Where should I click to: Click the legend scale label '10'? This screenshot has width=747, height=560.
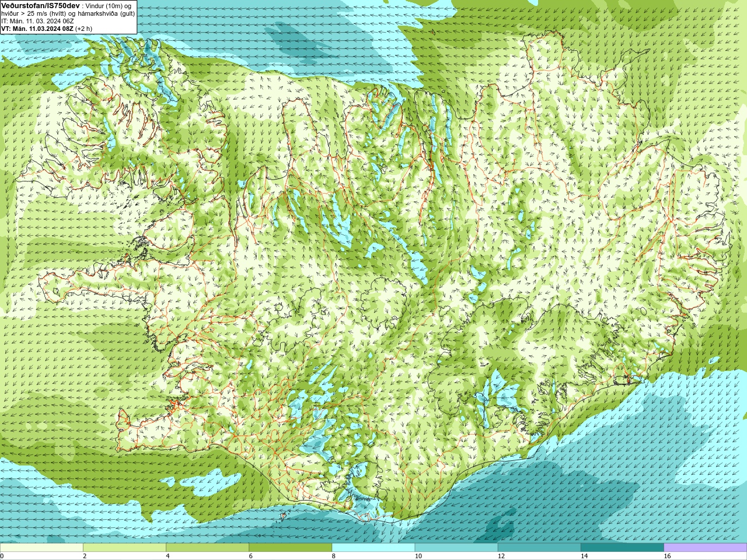point(418,556)
